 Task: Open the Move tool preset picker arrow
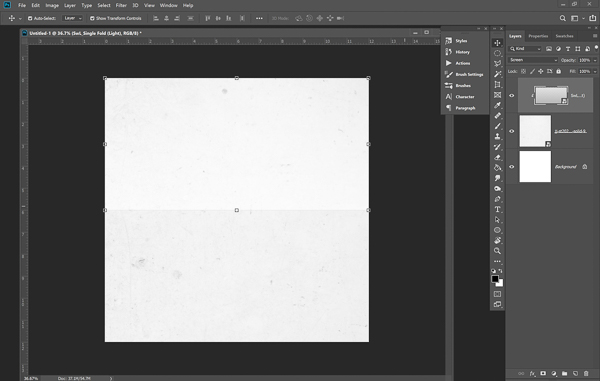click(20, 18)
